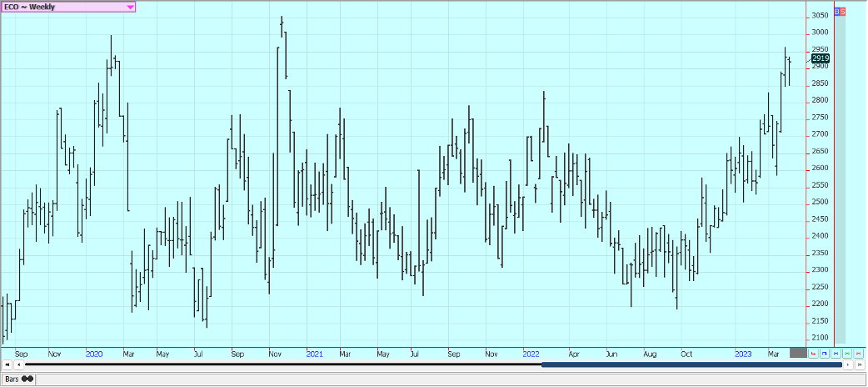Click the 3000 price axis label
Screen dimensions: 868x387
point(821,33)
